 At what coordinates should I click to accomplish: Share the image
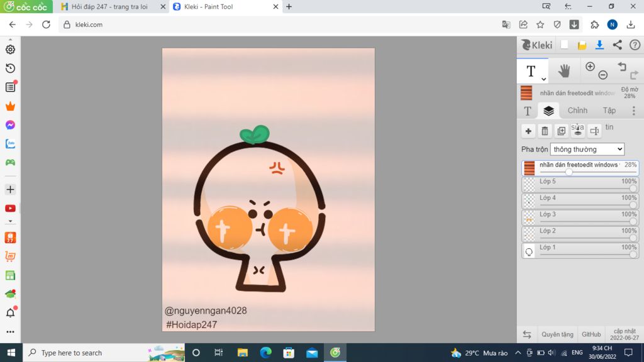(x=618, y=45)
